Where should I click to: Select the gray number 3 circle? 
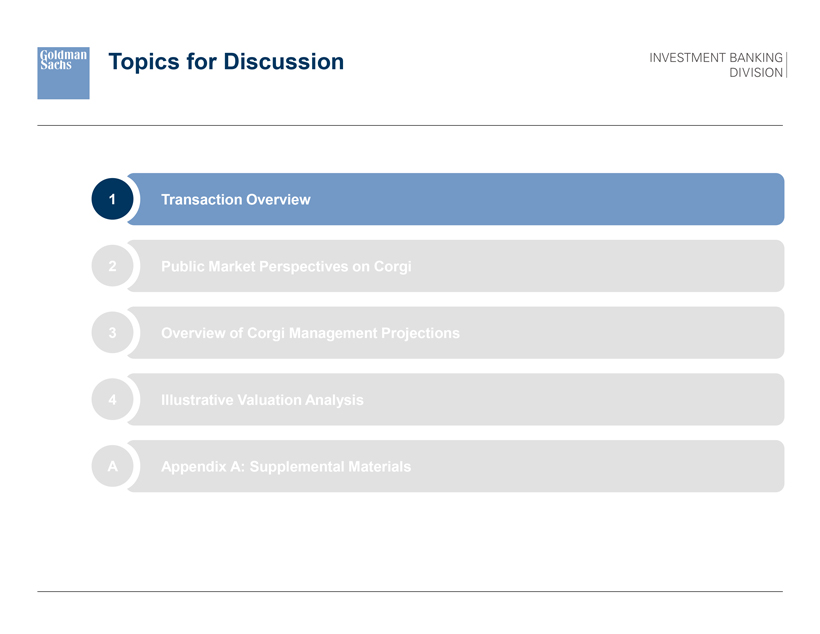click(113, 333)
